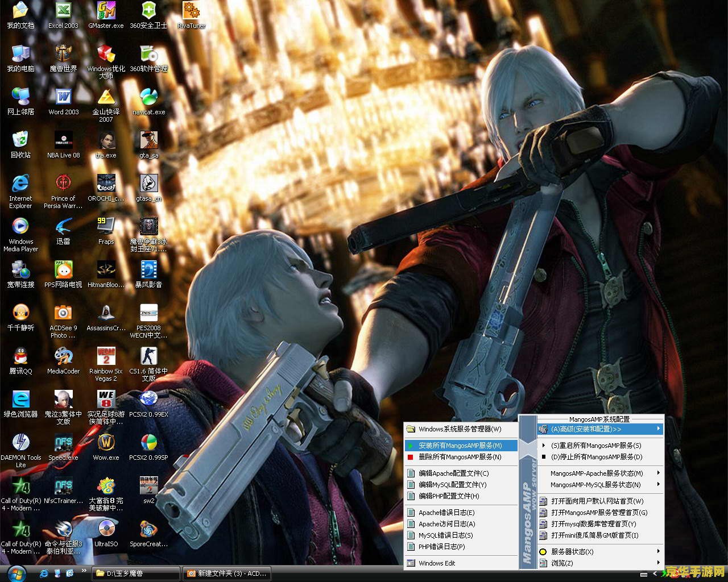Open NBA Live 08 shortcut
This screenshot has height=582, width=728.
click(x=63, y=144)
